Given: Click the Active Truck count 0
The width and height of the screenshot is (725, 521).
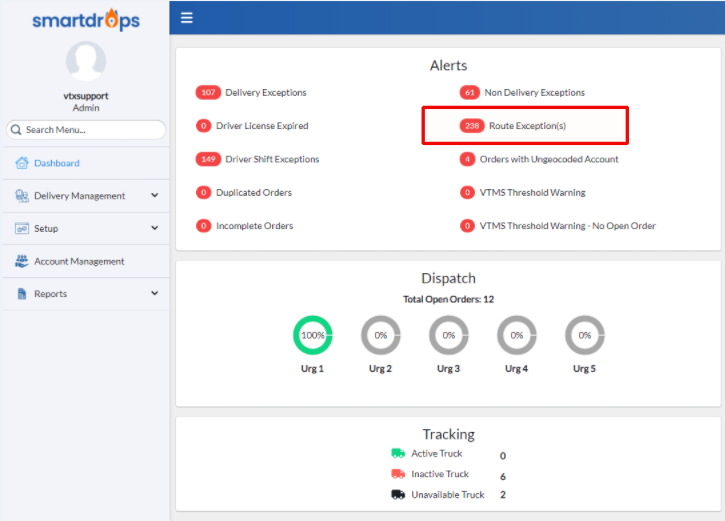Looking at the screenshot, I should [503, 456].
